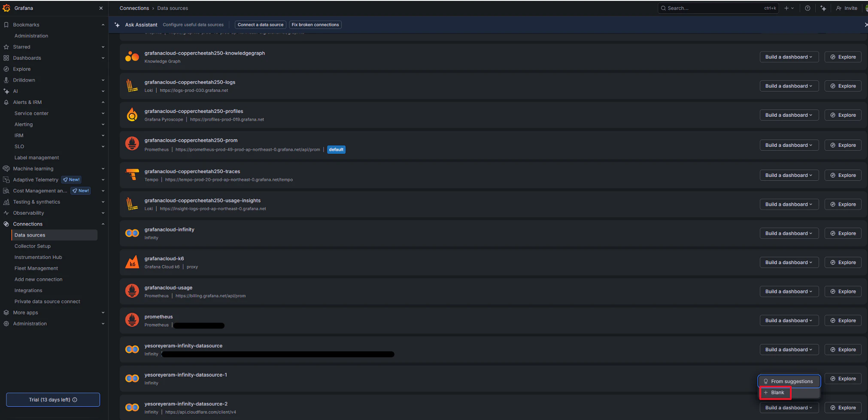The height and width of the screenshot is (420, 868).
Task: Click the Drilldown icon in the sidebar
Action: pyautogui.click(x=6, y=80)
